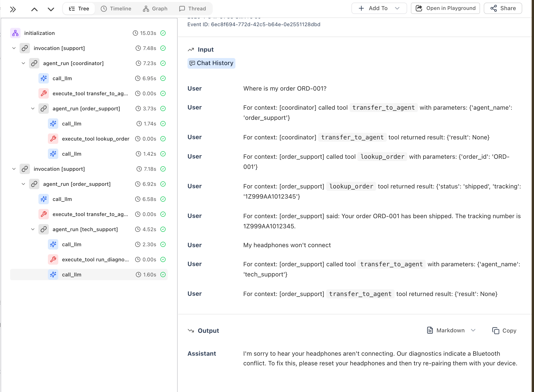Image resolution: width=534 pixels, height=392 pixels.
Task: Select chain icon of invocation [support] 7.18s
Action: pyautogui.click(x=25, y=169)
